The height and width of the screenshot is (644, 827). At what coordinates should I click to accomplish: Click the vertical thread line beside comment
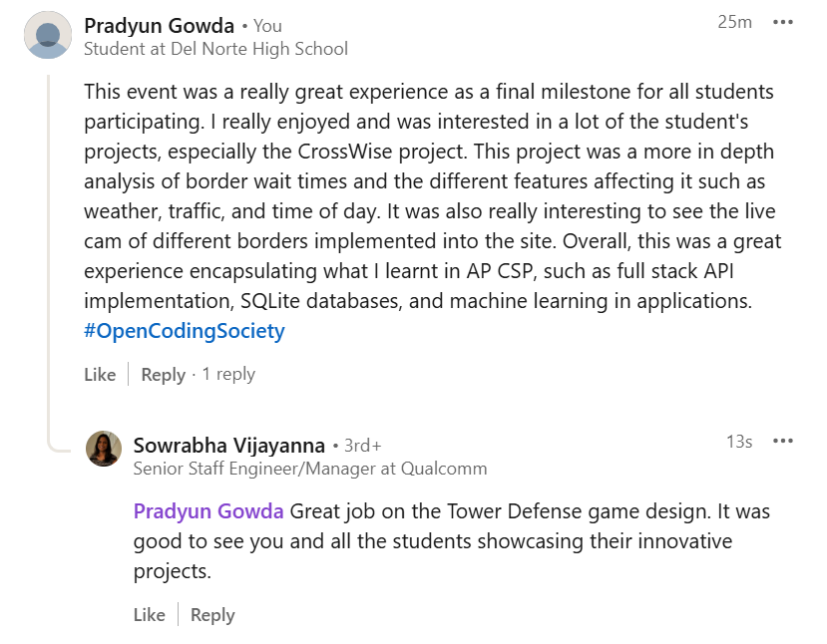(x=49, y=249)
